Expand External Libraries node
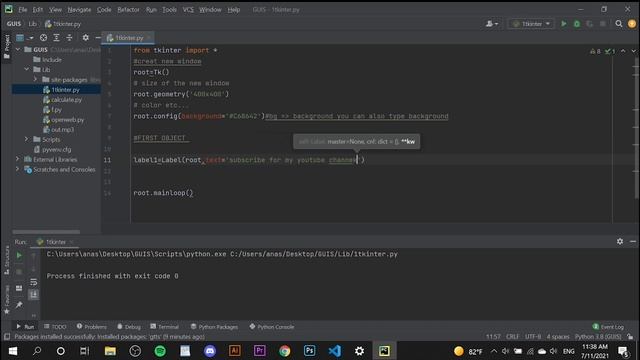Screen dimensions: 640x360 point(18,159)
